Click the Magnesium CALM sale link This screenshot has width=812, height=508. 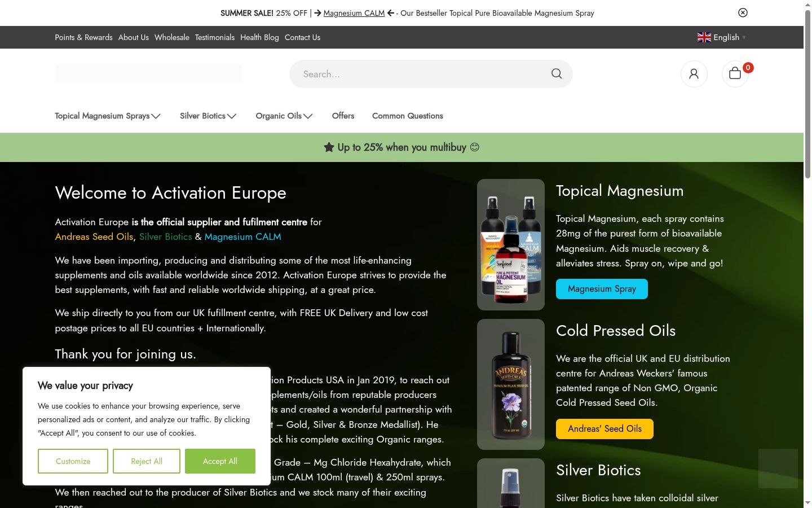(x=354, y=13)
